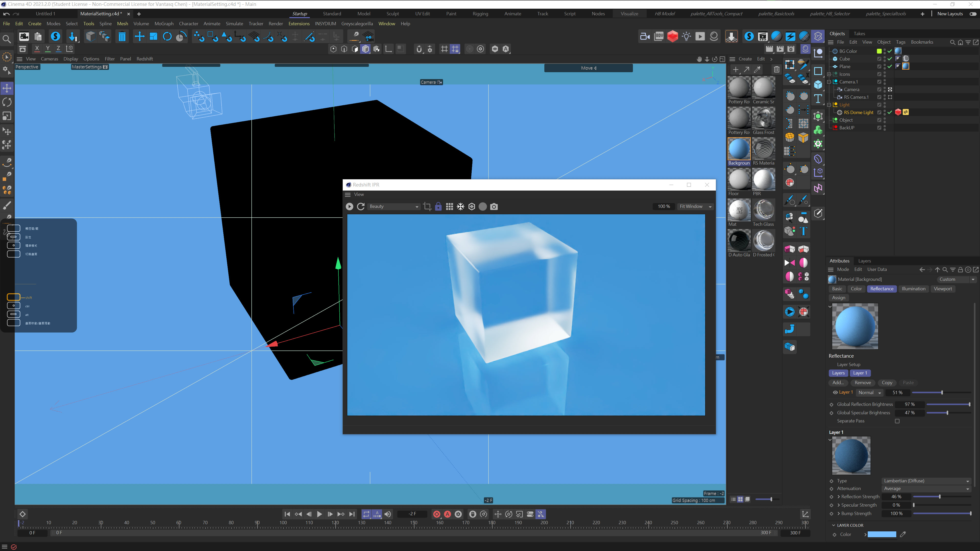Toggle Layer 1 eye visibility

835,392
